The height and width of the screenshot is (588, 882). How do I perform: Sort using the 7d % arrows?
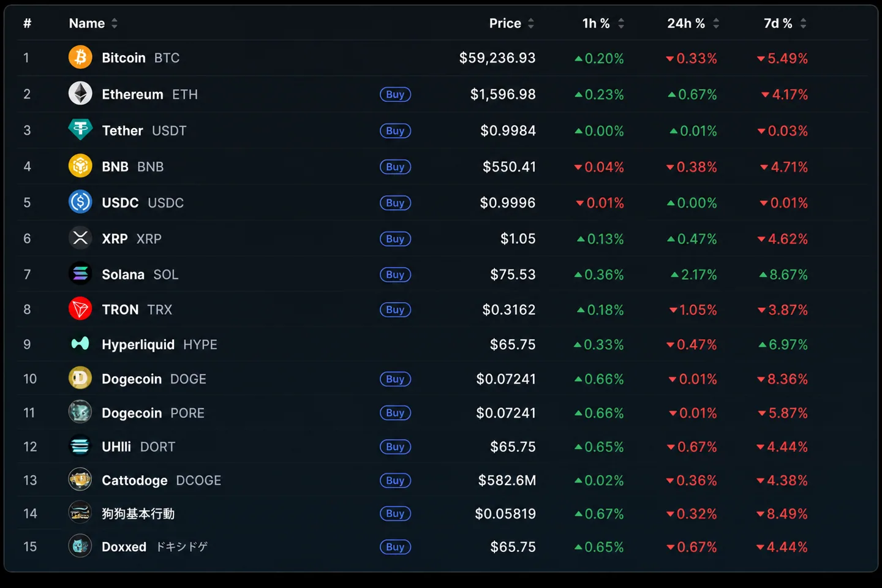tap(803, 23)
